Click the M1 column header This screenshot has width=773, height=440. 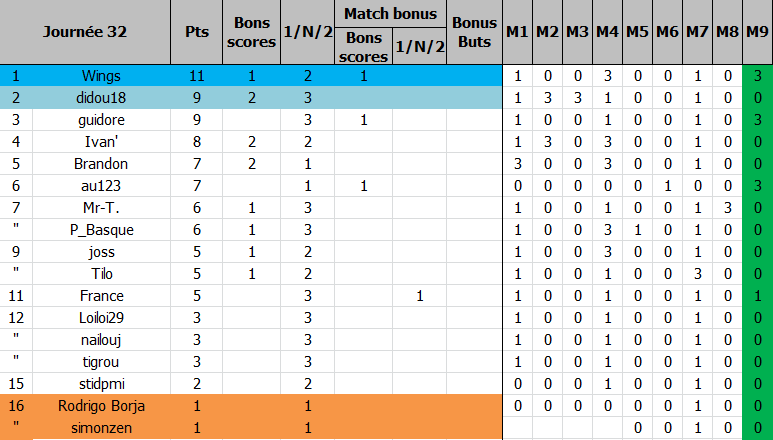pyautogui.click(x=517, y=32)
